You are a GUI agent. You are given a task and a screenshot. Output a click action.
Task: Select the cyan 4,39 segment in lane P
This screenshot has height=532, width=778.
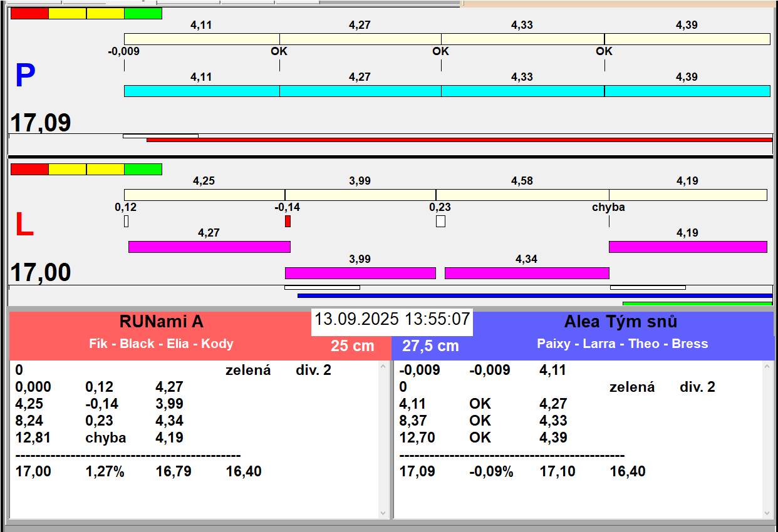coord(687,91)
